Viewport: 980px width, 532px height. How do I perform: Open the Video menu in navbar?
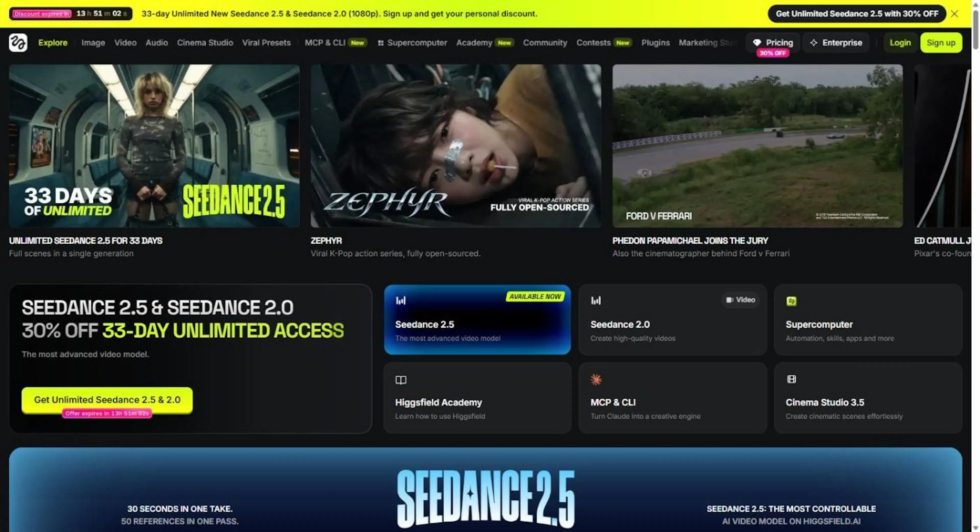pos(126,43)
